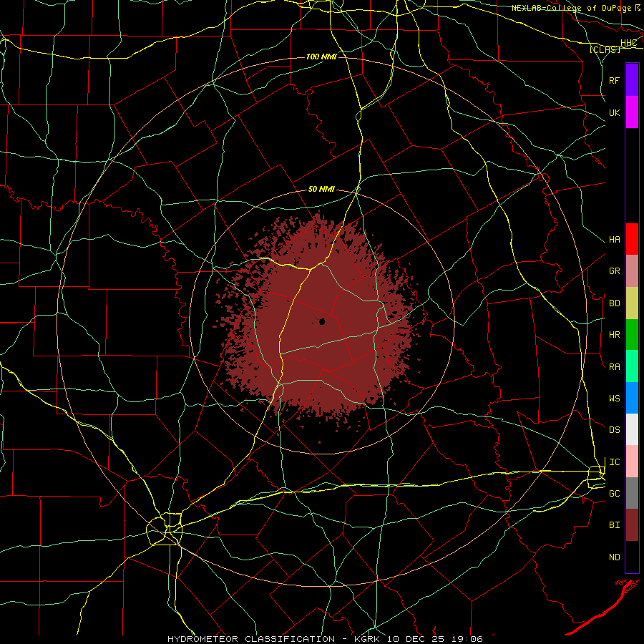
Task: Click the UK magenta legend swatch
Action: pyautogui.click(x=632, y=112)
